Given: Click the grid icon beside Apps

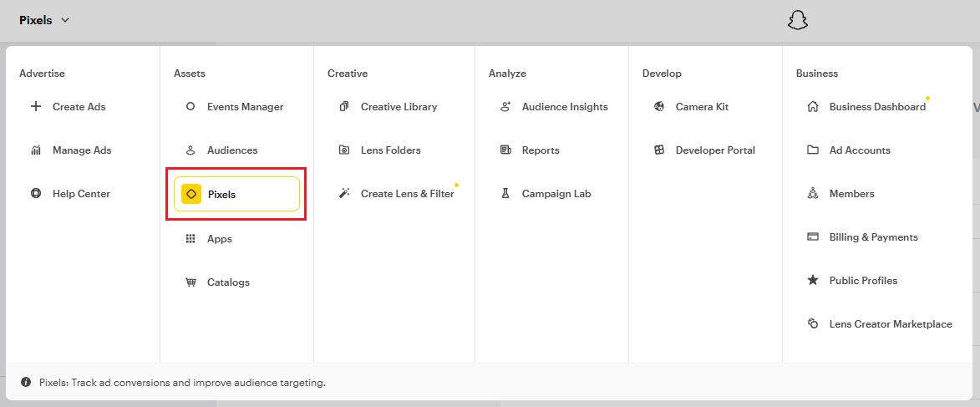Looking at the screenshot, I should tap(190, 239).
